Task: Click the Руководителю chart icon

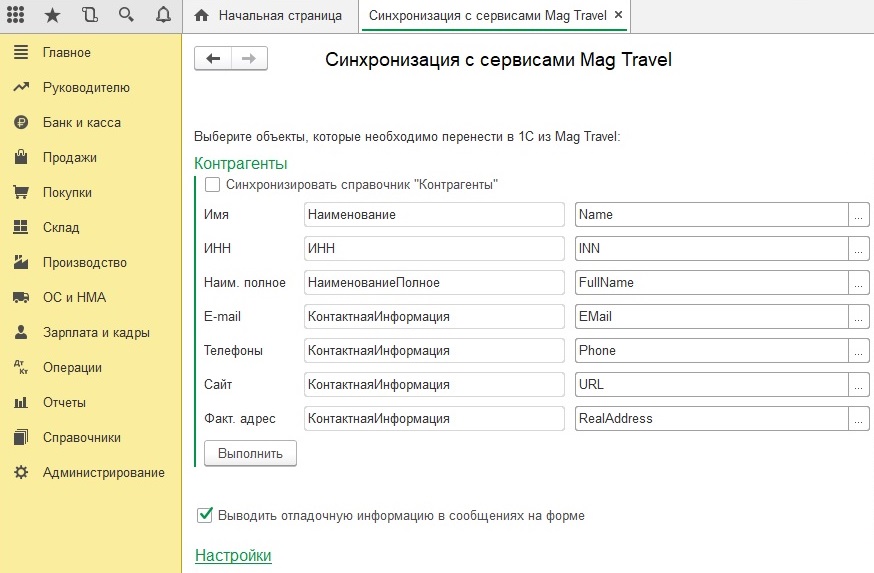Action: coord(21,88)
